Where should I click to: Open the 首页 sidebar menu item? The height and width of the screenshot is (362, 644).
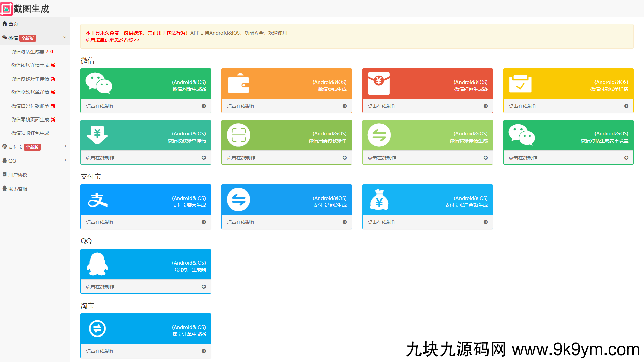pos(13,24)
